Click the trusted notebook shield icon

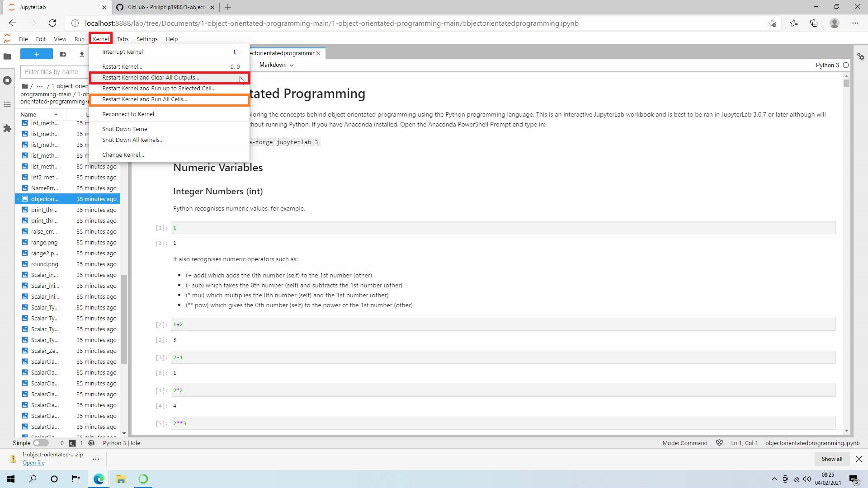(719, 443)
